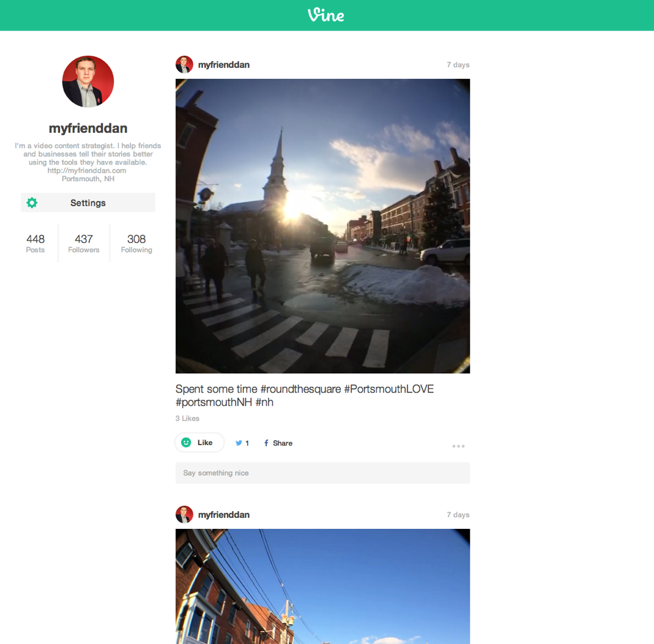
Task: Open the #nh hashtag
Action: pyautogui.click(x=264, y=402)
